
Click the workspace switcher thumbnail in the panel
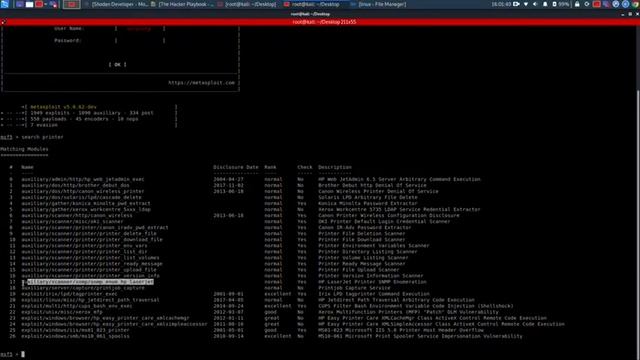[71, 4]
